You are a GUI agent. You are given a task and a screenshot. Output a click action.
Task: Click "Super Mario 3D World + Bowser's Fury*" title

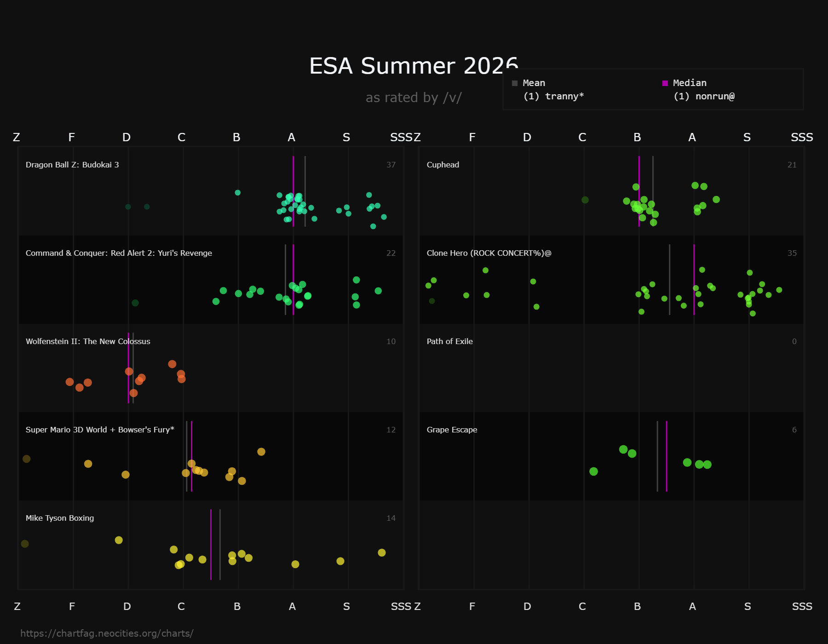[x=100, y=430]
